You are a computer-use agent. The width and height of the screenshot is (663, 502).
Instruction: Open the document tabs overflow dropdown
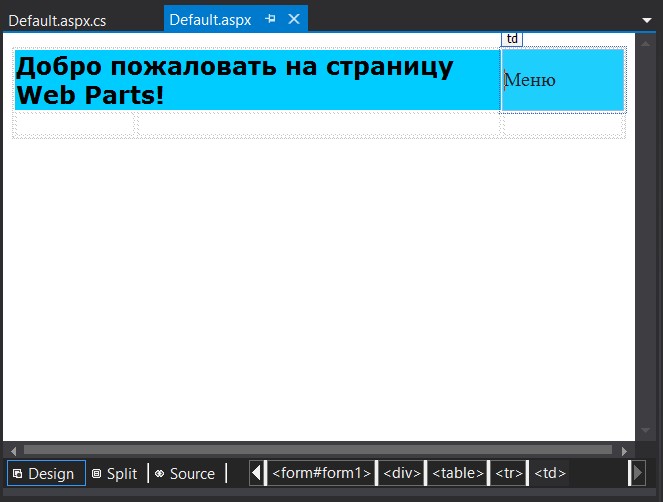pos(647,20)
